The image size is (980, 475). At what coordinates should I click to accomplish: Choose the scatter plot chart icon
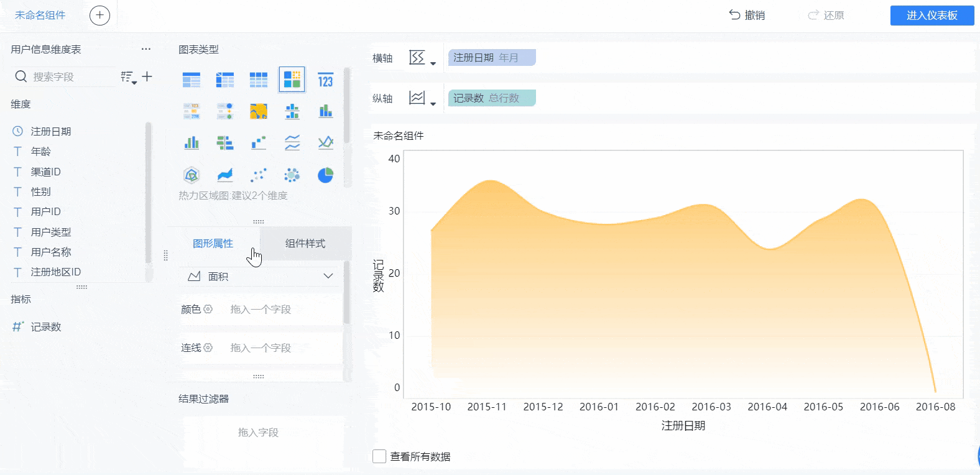click(x=259, y=175)
